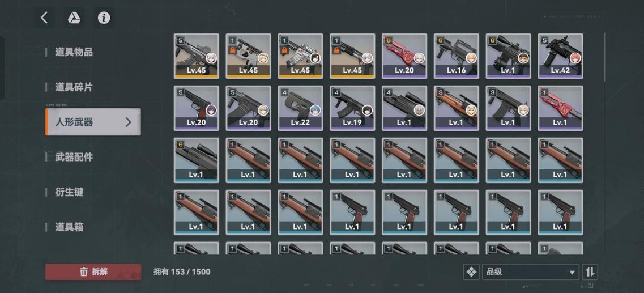The width and height of the screenshot is (644, 293).
Task: Click character avatar on Lv.42 weapon
Action: [x=575, y=58]
